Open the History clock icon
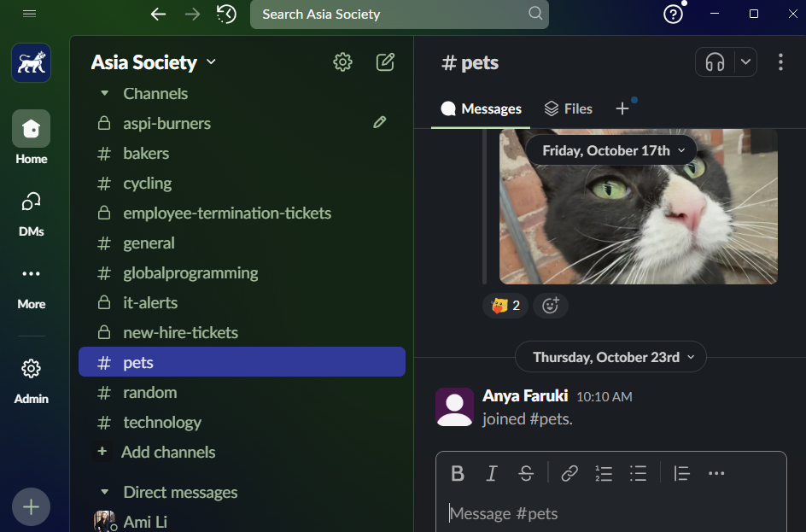Image resolution: width=806 pixels, height=532 pixels. click(226, 14)
